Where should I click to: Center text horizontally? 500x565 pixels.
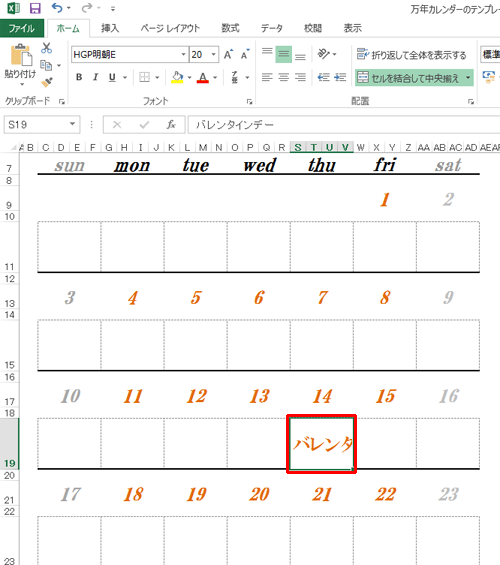click(284, 77)
